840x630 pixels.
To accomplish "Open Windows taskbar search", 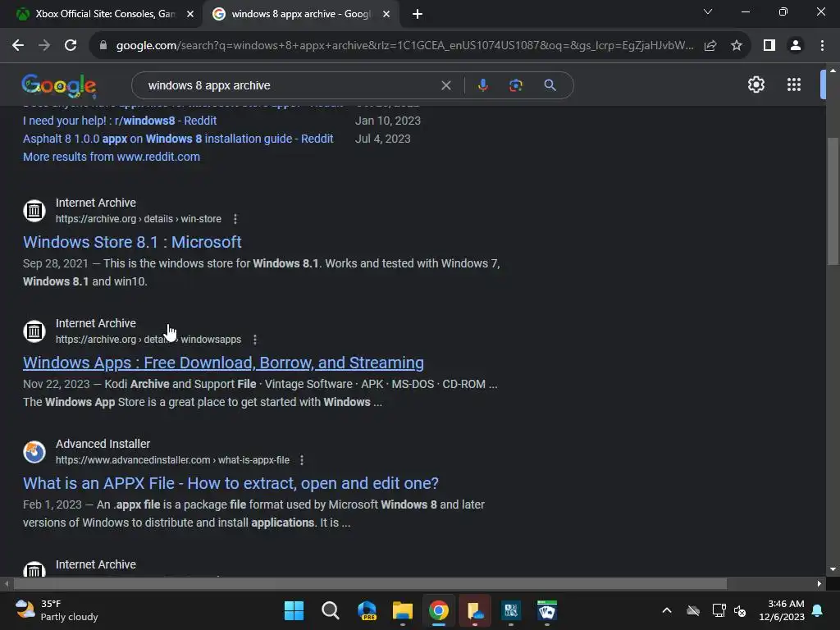I will (330, 610).
